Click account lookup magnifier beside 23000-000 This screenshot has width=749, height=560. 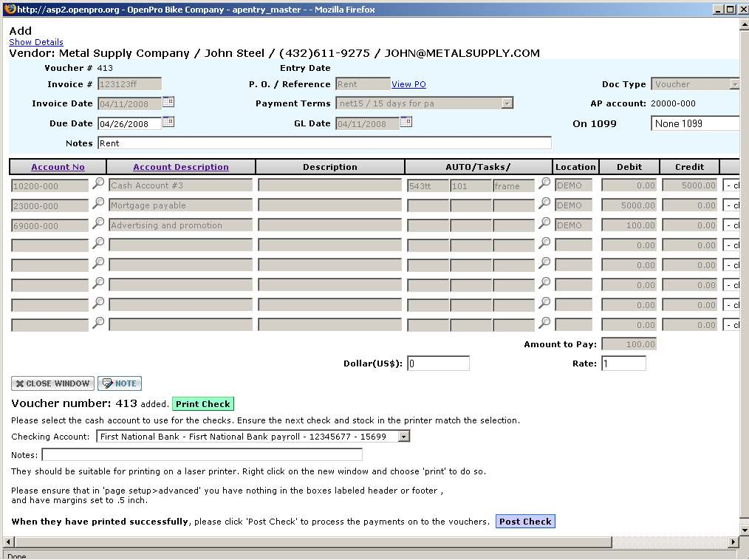[98, 204]
